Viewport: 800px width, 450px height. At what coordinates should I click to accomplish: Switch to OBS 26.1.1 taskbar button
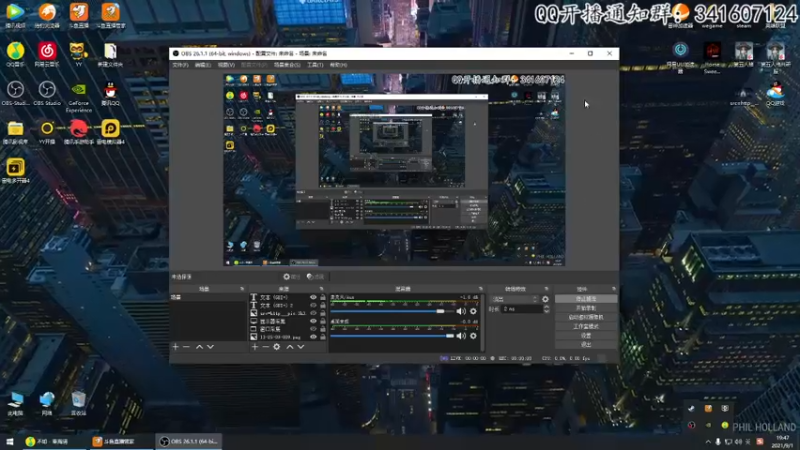click(188, 441)
